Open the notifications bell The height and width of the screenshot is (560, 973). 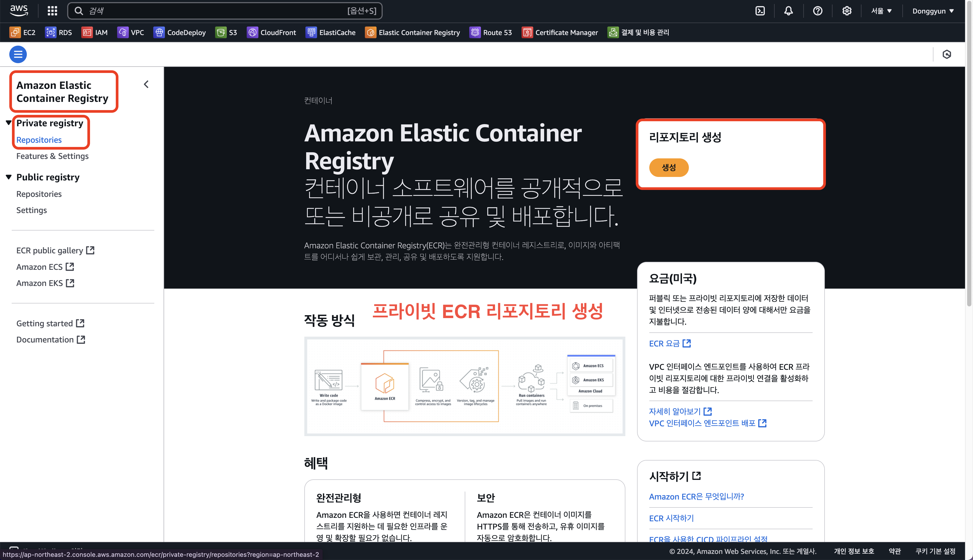pyautogui.click(x=789, y=11)
